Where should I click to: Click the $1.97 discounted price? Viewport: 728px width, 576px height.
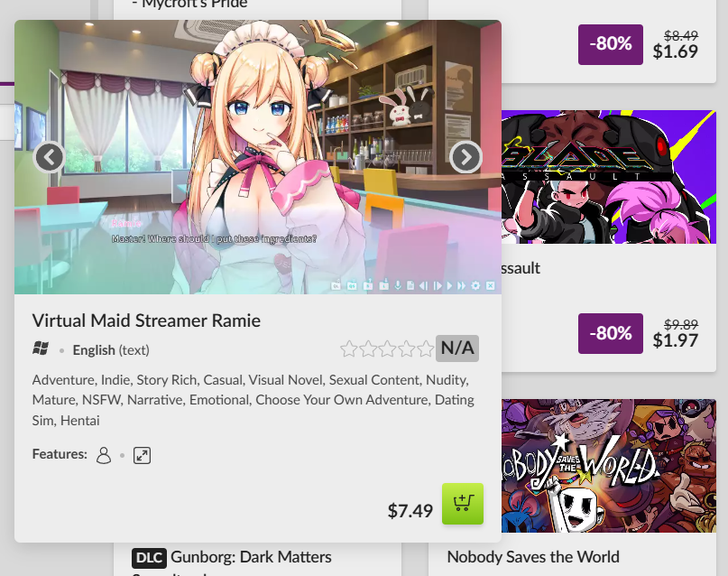pyautogui.click(x=675, y=340)
